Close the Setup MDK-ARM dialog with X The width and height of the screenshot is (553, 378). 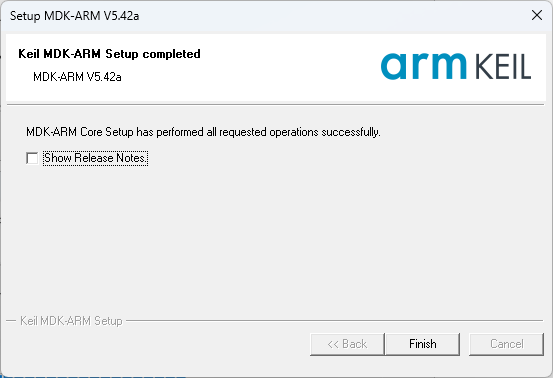(x=537, y=15)
